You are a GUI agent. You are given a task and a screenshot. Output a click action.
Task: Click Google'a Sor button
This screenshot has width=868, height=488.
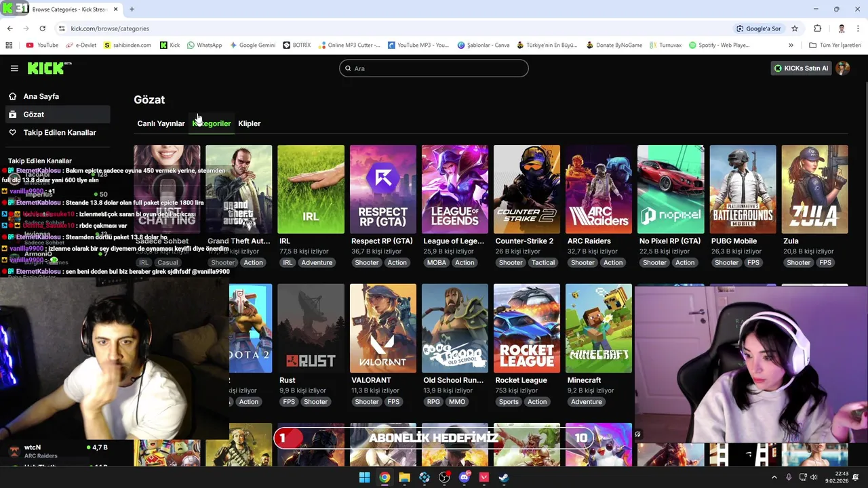(759, 28)
